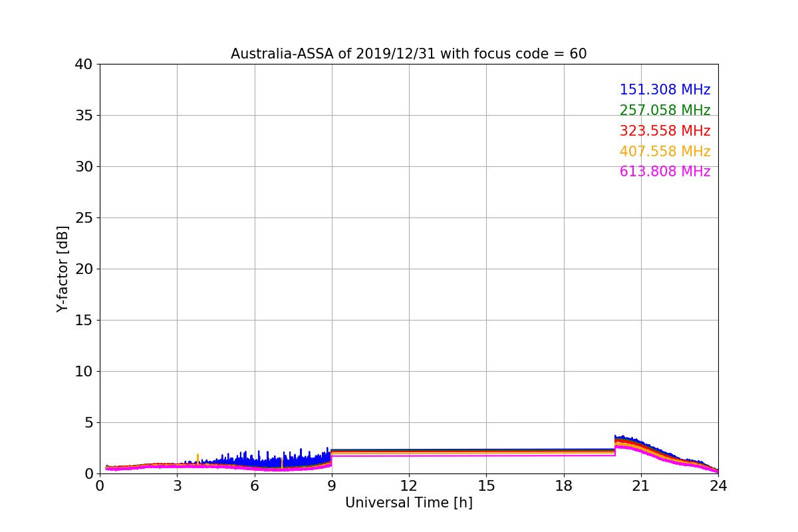798x532 pixels.
Task: Click the x-axis tick label 6
Action: [x=255, y=486]
